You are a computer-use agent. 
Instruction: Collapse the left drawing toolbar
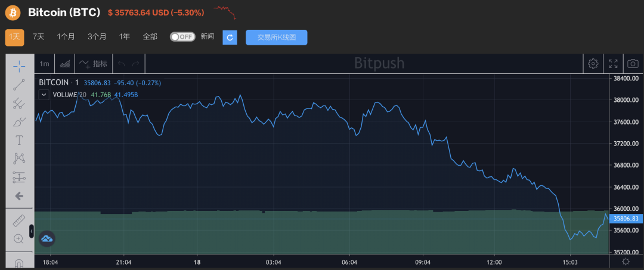[x=32, y=231]
